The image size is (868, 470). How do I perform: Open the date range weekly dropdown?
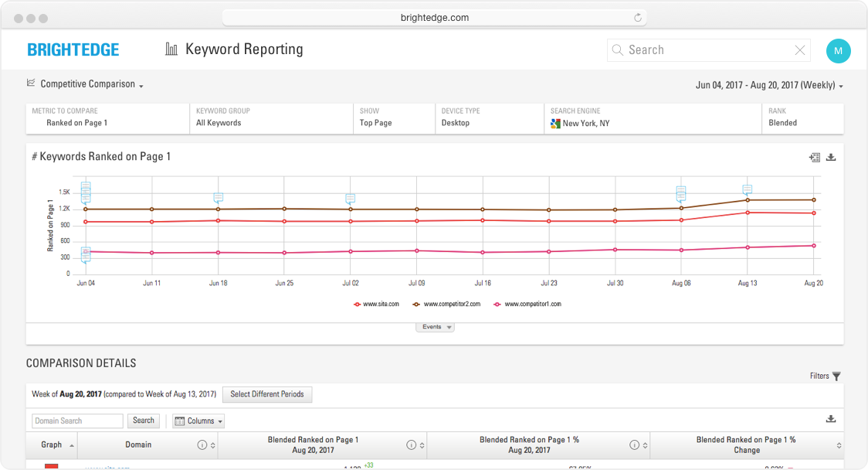(x=768, y=86)
